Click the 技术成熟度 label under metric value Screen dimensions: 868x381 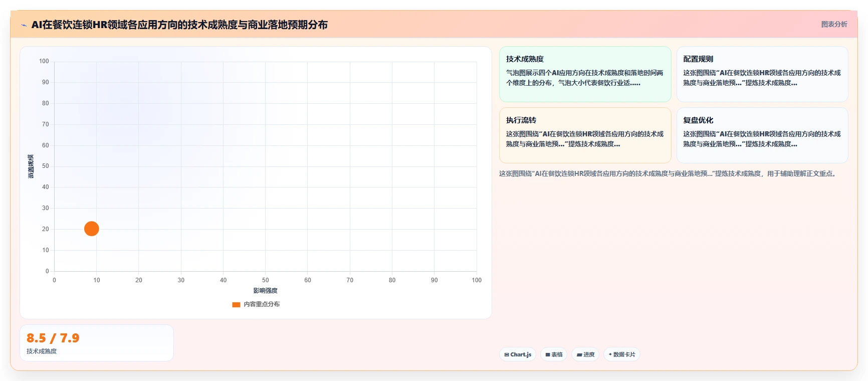pyautogui.click(x=42, y=351)
